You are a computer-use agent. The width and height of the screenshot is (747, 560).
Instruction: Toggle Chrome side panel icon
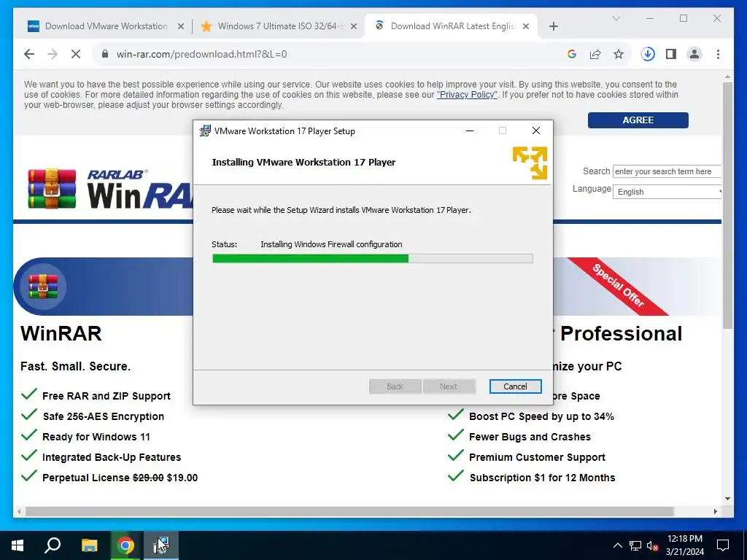(671, 54)
